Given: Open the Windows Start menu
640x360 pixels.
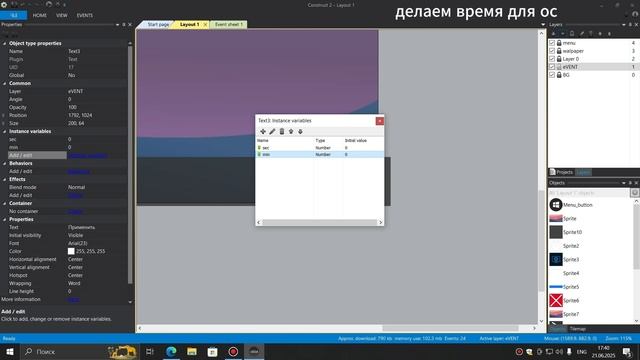Looking at the screenshot, I should 9,351.
